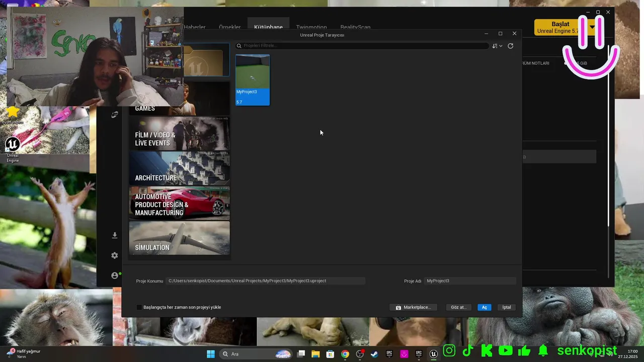This screenshot has width=644, height=362.
Task: Click the refresh projects icon
Action: (x=510, y=46)
